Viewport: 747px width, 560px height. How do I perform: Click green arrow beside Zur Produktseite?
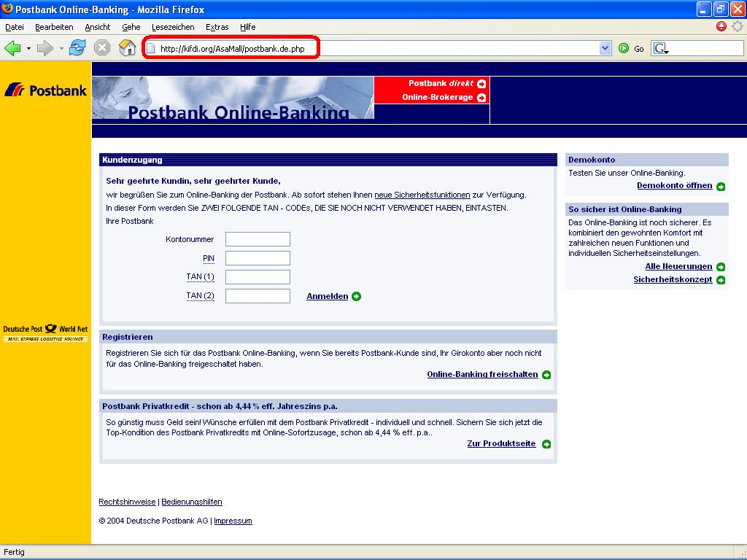click(x=546, y=444)
